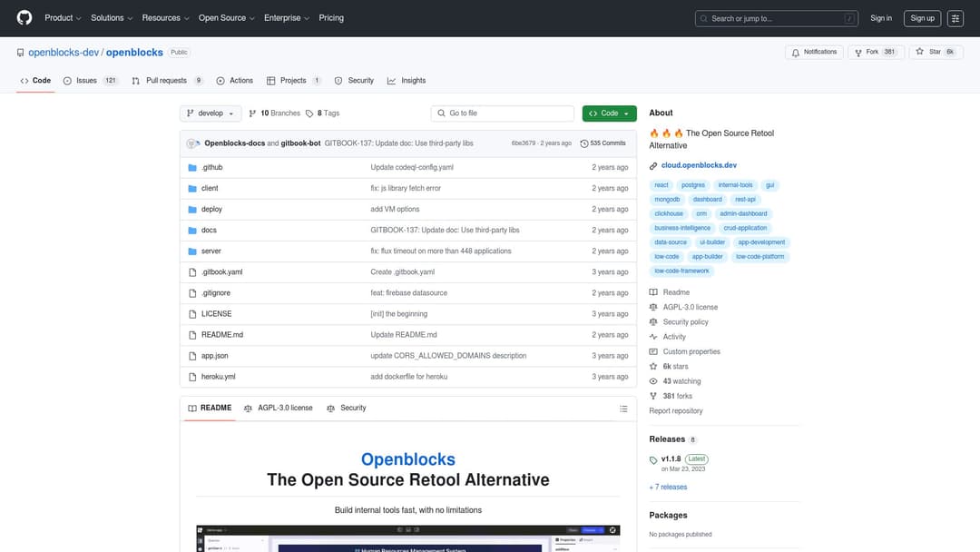Image resolution: width=980 pixels, height=552 pixels.
Task: Click the Notifications button
Action: (x=814, y=53)
